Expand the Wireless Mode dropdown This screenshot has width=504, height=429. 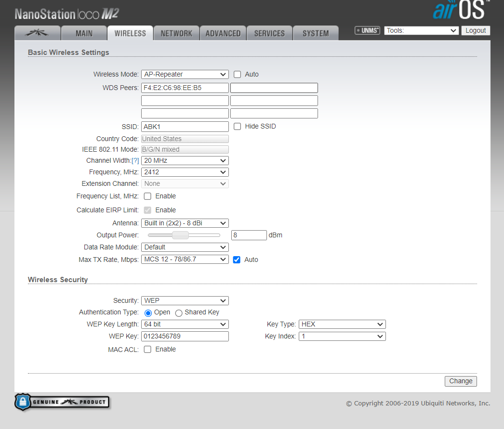tap(185, 75)
